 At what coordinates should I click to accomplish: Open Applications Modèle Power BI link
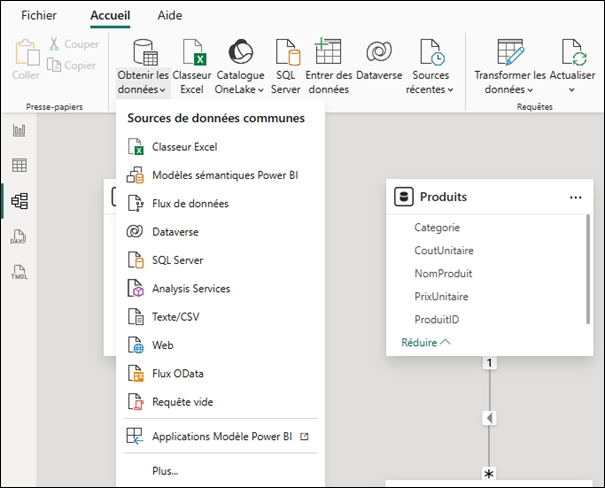[x=220, y=436]
